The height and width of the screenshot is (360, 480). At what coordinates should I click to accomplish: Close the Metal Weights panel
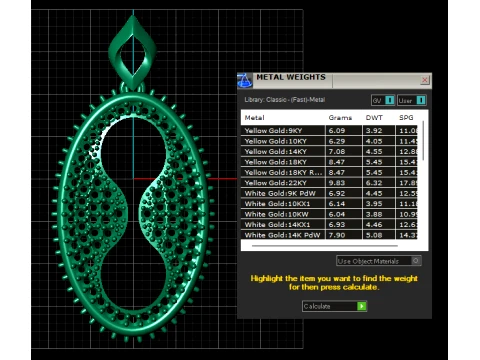(x=425, y=80)
